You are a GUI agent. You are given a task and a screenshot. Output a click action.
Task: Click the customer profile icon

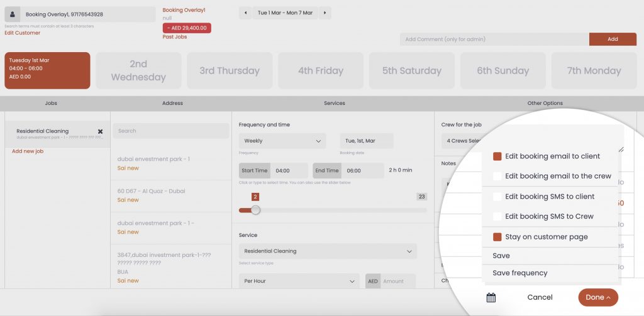coord(13,14)
